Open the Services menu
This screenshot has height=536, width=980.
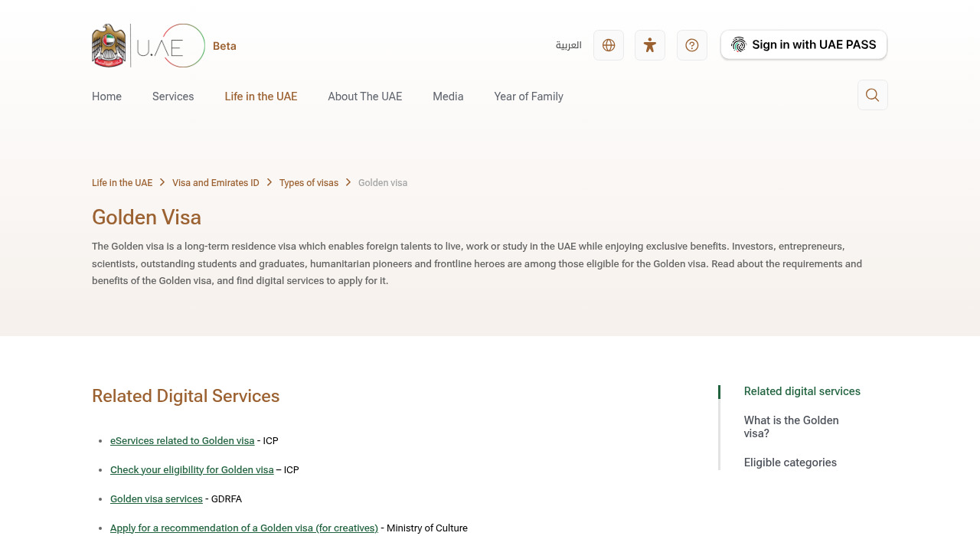click(173, 96)
